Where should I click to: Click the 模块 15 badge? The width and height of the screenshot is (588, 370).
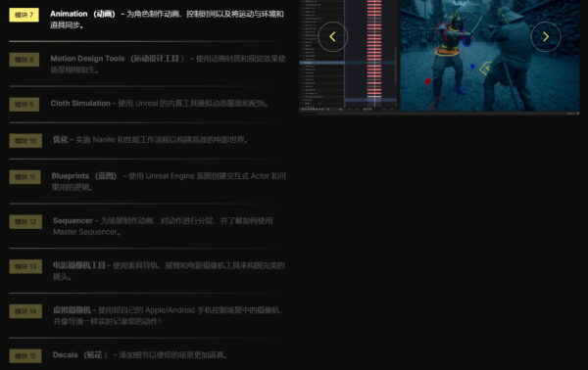25,355
